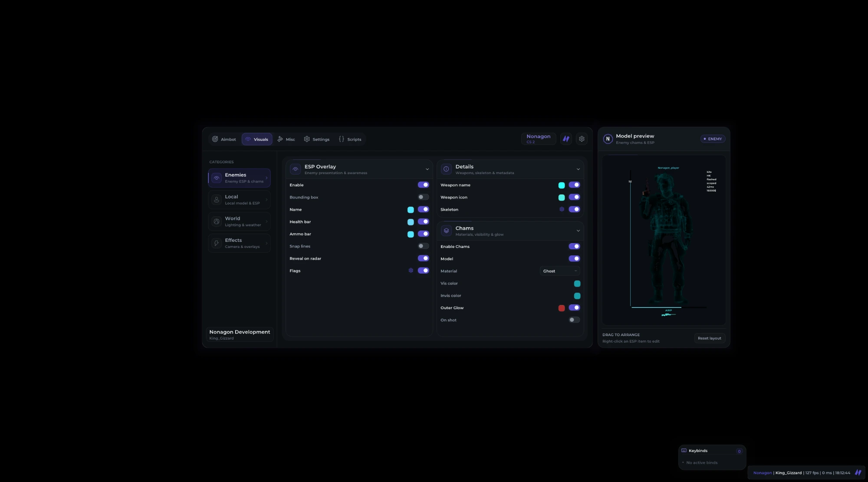Collapse the Details panel chevron
The image size is (868, 482).
(x=578, y=169)
